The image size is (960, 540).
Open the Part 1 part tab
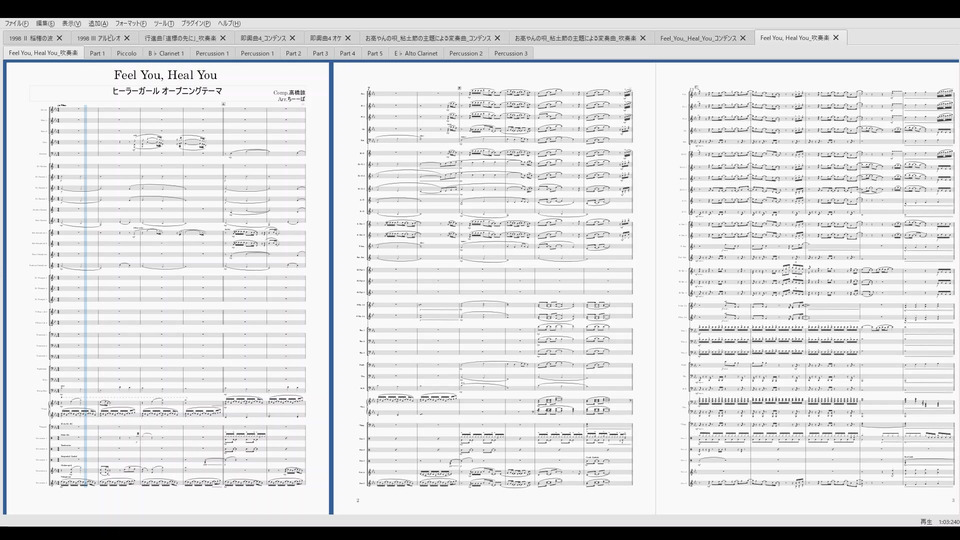97,53
